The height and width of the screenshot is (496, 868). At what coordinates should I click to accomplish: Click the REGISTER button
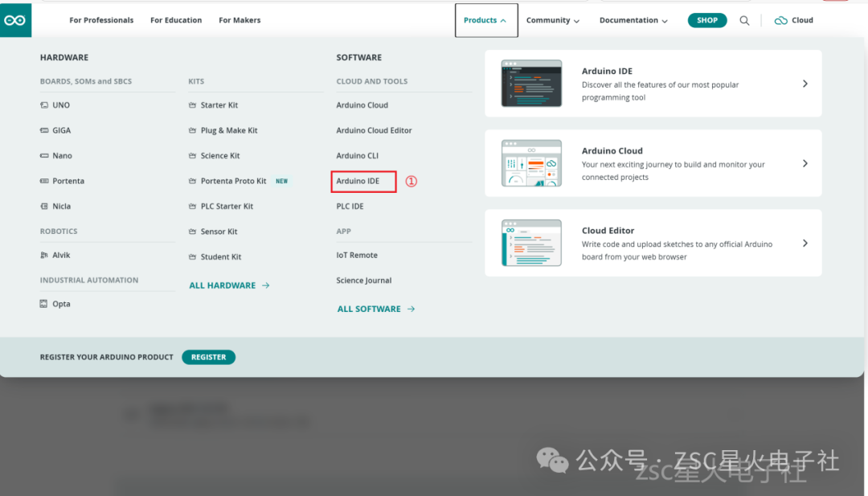(x=209, y=357)
